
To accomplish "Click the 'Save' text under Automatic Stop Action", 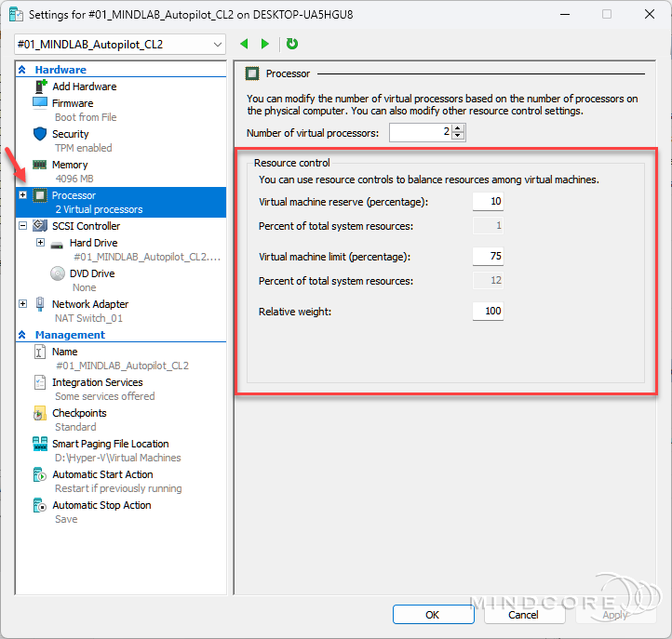I will 66,520.
